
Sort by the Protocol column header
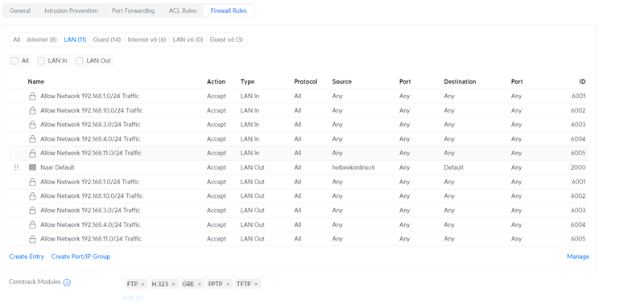[306, 82]
